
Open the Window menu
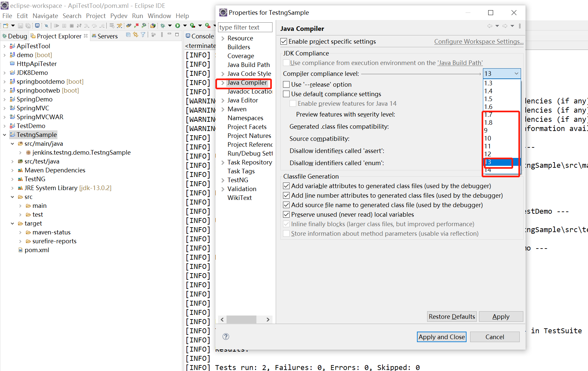[x=159, y=16]
